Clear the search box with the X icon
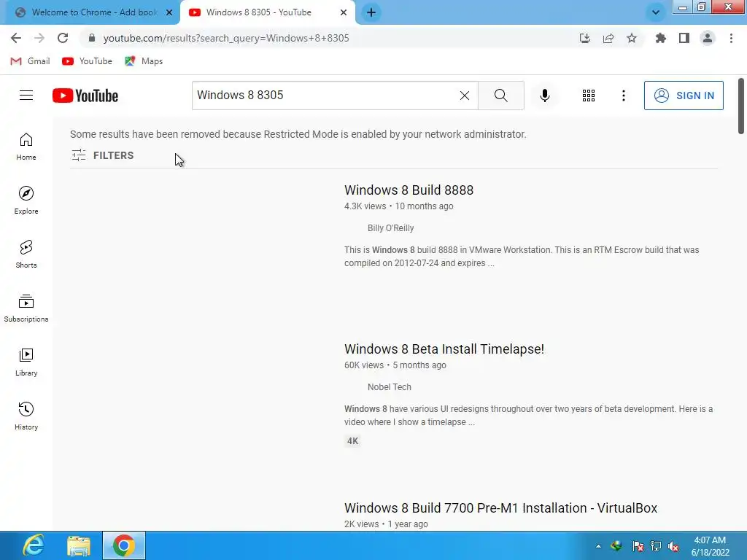Viewport: 747px width, 560px height. [465, 96]
